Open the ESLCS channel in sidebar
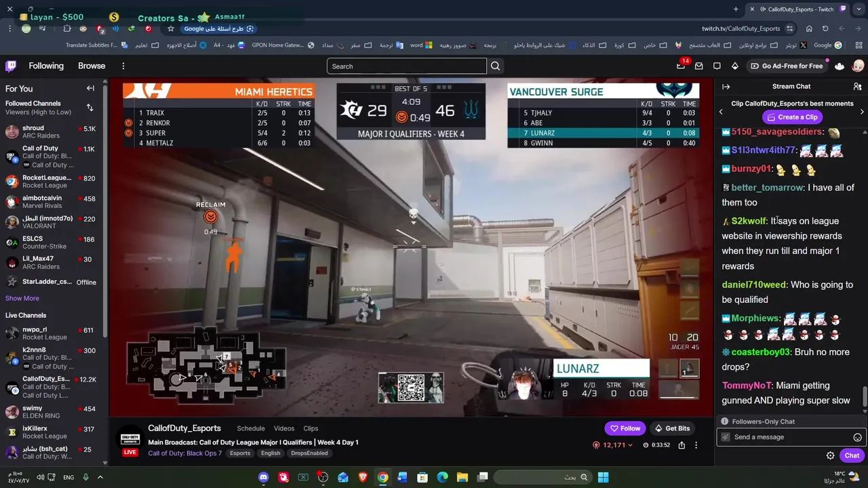Screen dimensions: 868x488 pyautogui.click(x=52, y=242)
